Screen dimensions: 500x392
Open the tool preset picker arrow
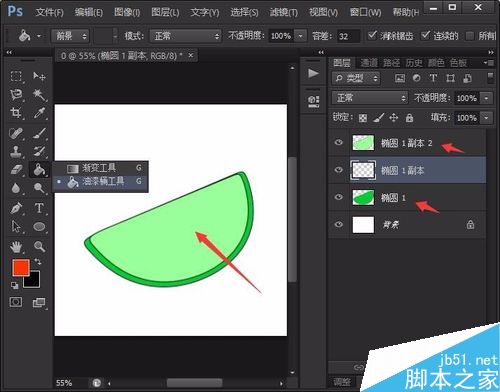39,36
